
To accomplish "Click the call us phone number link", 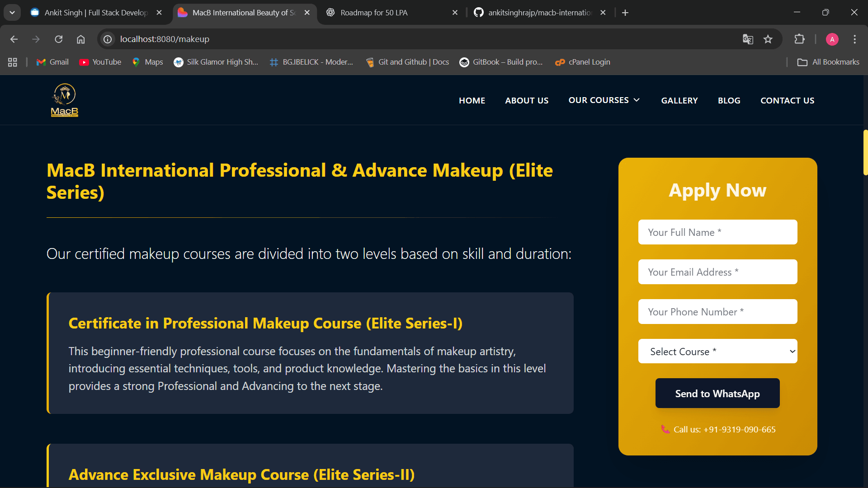I will (724, 430).
